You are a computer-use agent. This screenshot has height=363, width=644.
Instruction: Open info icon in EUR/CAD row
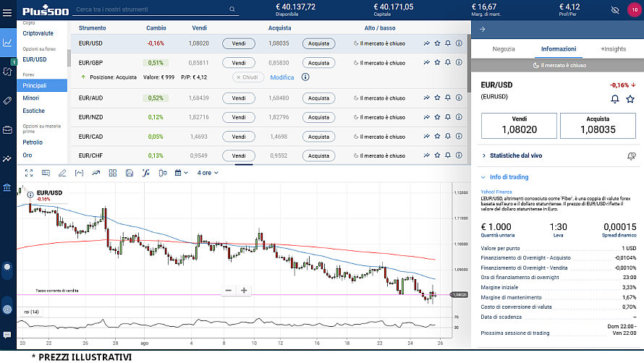tap(459, 136)
